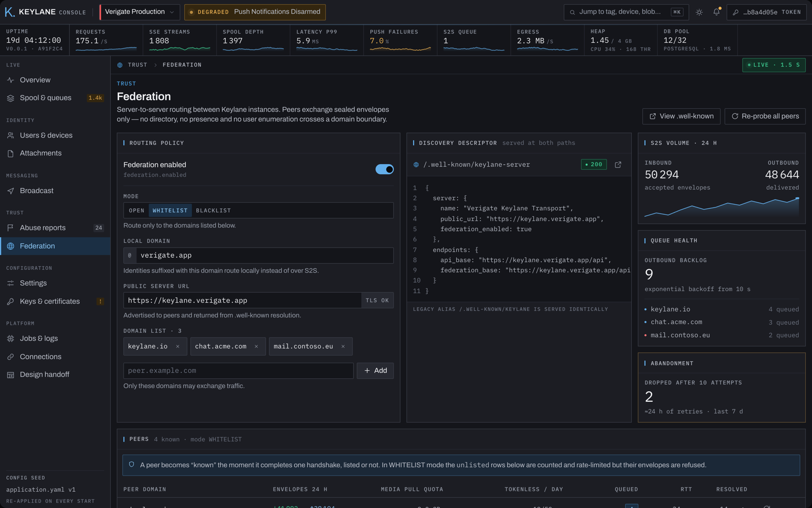Open Overview in the sidebar

coord(55,80)
